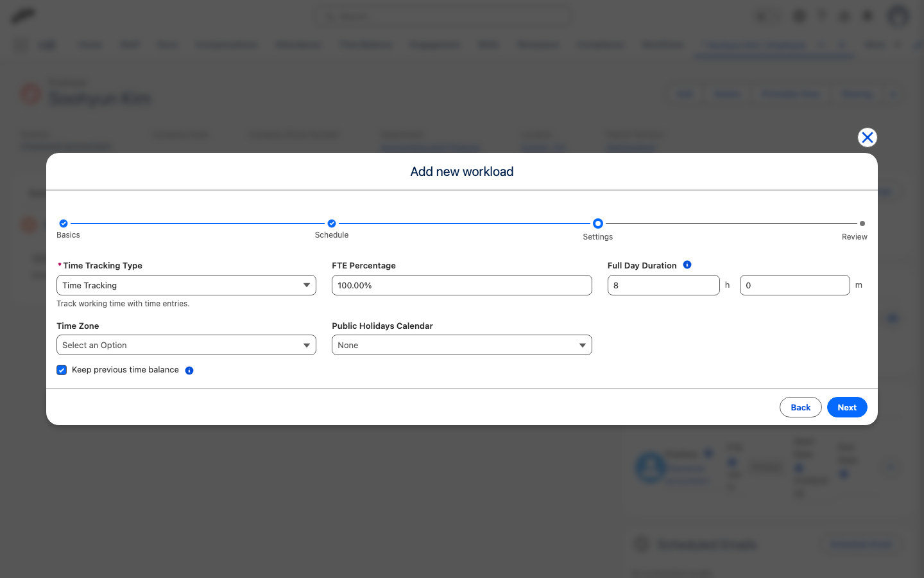This screenshot has width=924, height=578.
Task: Open the Public Holidays Calendar dropdown
Action: tap(461, 345)
